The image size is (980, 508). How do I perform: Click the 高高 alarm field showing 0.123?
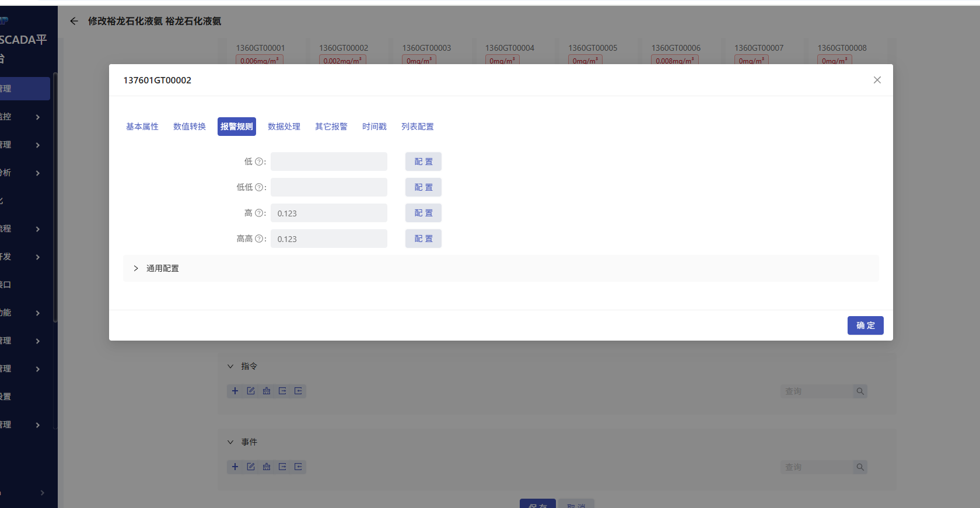click(x=329, y=239)
